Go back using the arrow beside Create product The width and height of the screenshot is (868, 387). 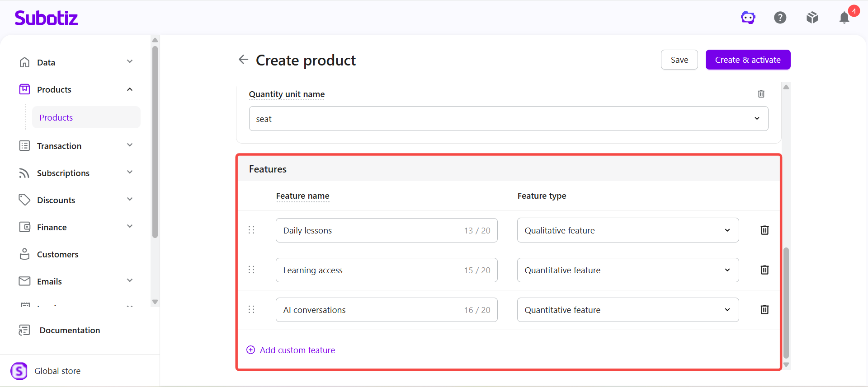tap(243, 60)
